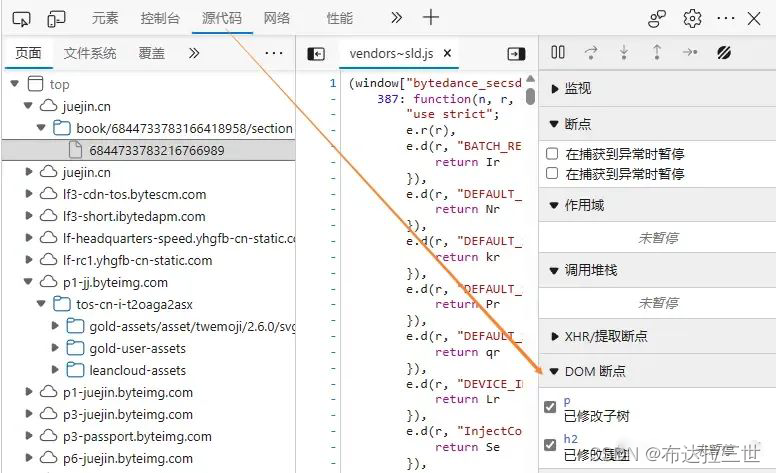776x473 pixels.
Task: Select the tos-cn-i-t2oaga2asx folder
Action: [x=134, y=304]
